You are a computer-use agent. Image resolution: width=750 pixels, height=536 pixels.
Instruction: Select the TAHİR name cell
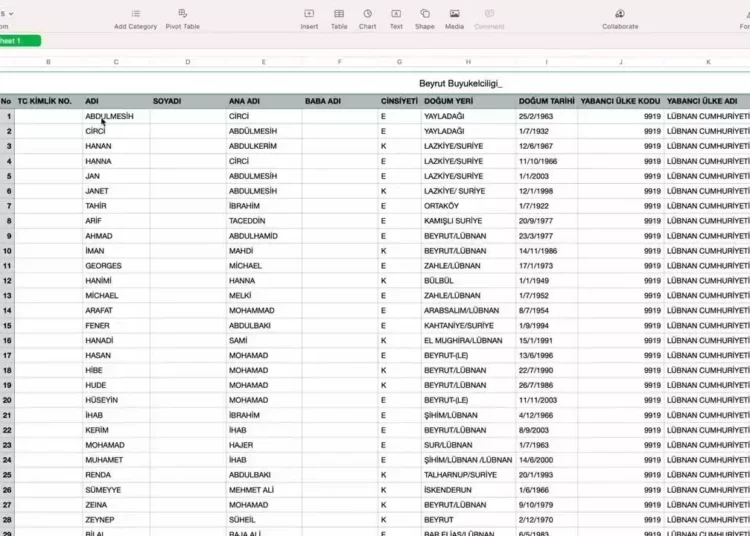pyautogui.click(x=116, y=206)
